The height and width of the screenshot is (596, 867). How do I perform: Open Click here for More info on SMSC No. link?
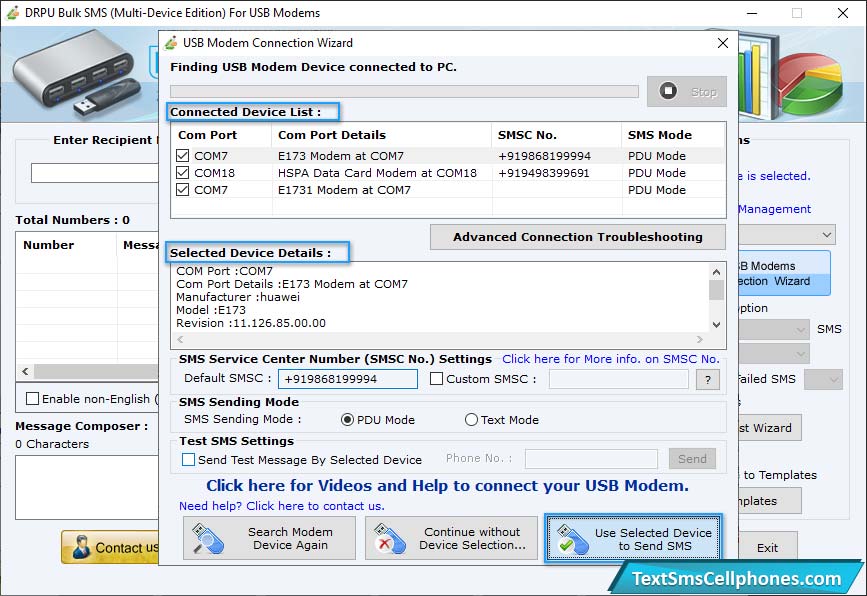coord(611,359)
